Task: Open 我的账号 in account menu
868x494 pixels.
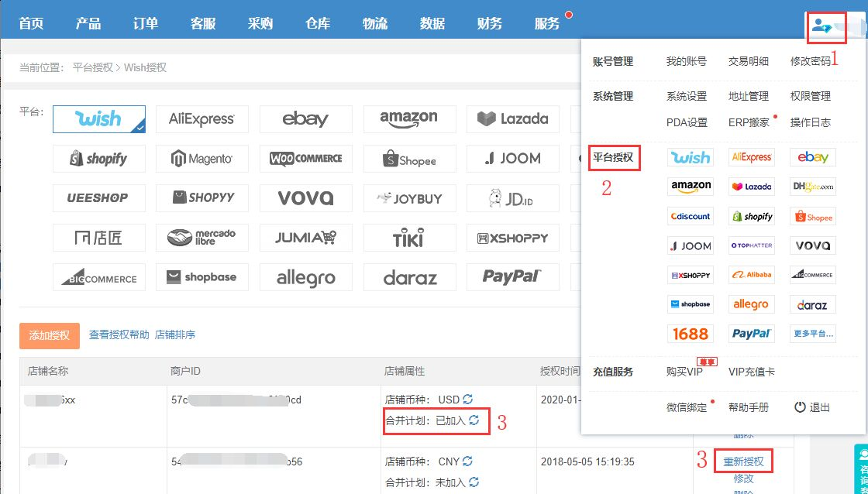Action: (x=687, y=61)
